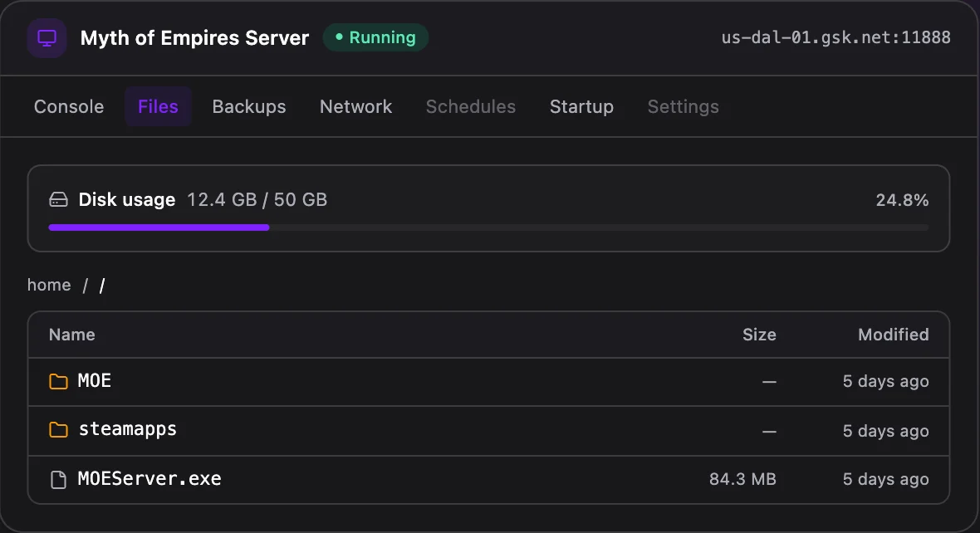The height and width of the screenshot is (533, 980).
Task: Click the disk usage progress bar
Action: tap(488, 227)
